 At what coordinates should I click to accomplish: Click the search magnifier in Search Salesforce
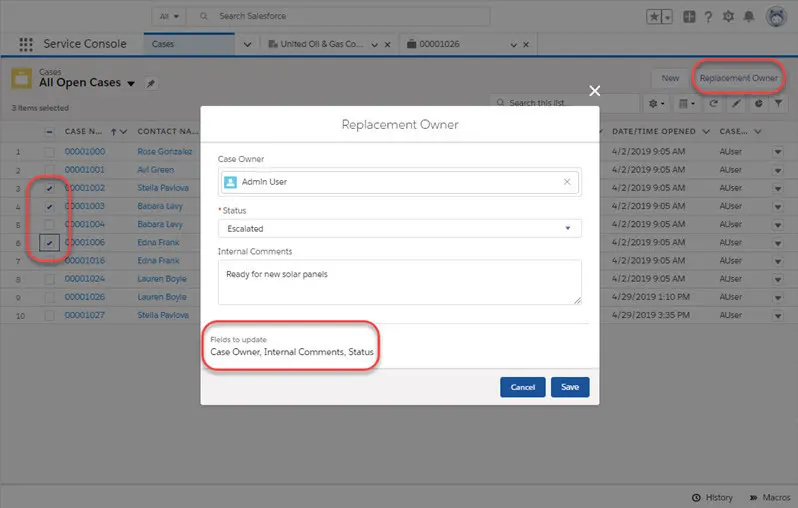click(204, 16)
